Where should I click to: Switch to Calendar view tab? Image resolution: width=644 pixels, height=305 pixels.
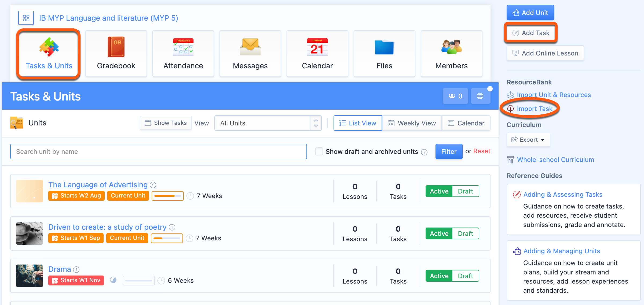(466, 123)
